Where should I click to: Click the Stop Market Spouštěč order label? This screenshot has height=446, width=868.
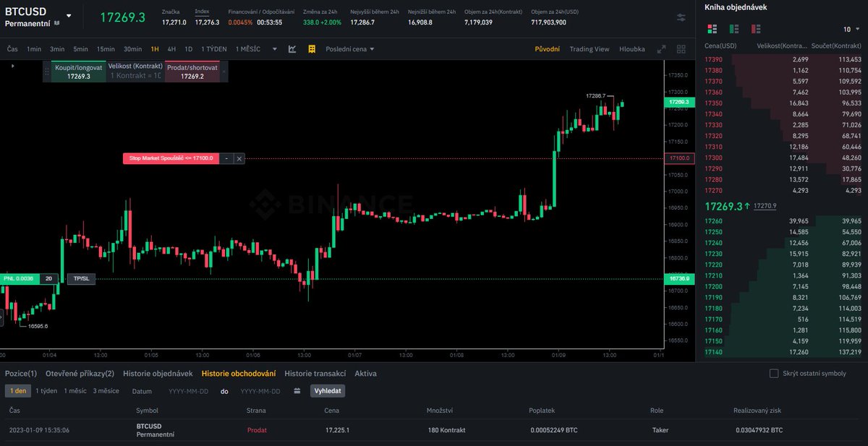click(x=171, y=158)
